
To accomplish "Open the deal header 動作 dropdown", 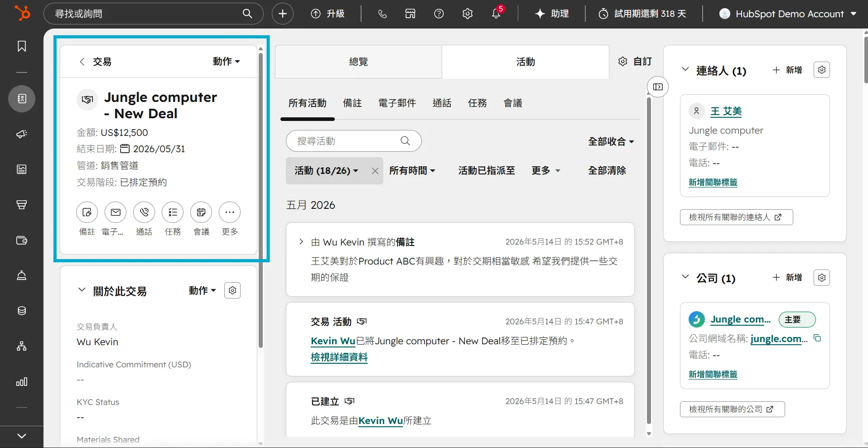I will point(227,61).
